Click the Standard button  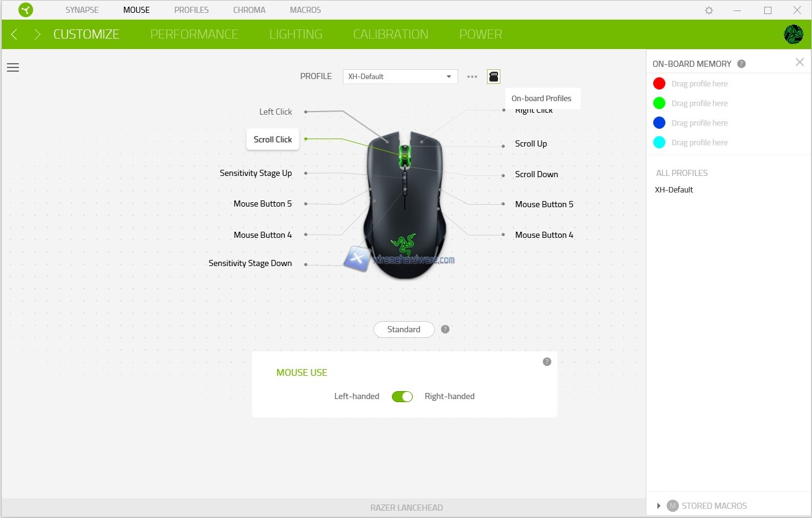404,329
